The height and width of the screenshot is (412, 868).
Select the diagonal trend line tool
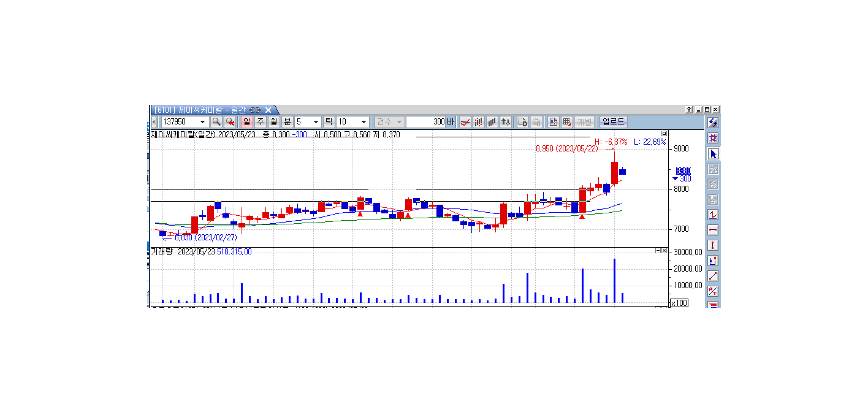(x=713, y=276)
